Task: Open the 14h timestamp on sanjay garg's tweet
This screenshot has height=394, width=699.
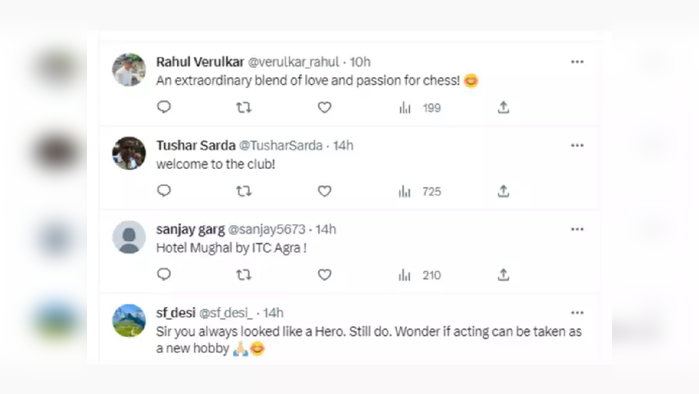Action: tap(326, 229)
